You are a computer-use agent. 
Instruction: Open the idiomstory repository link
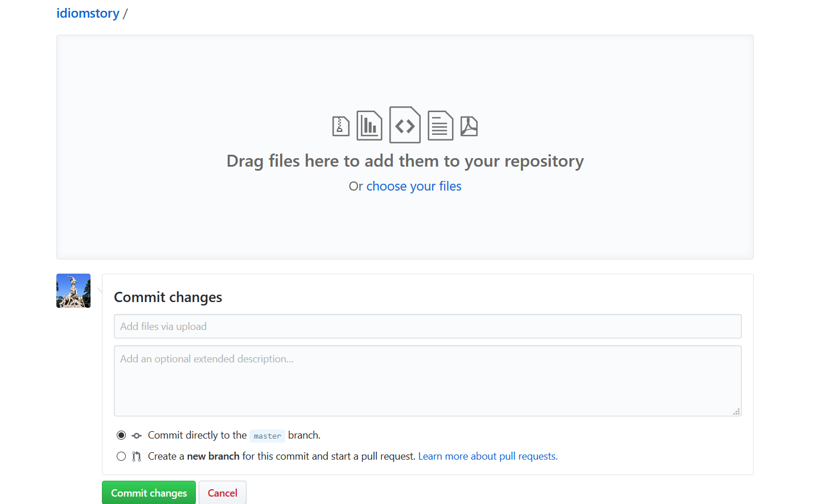pos(88,13)
